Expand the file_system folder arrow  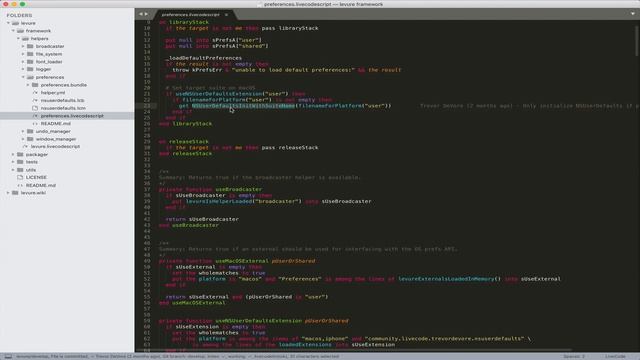[23, 54]
